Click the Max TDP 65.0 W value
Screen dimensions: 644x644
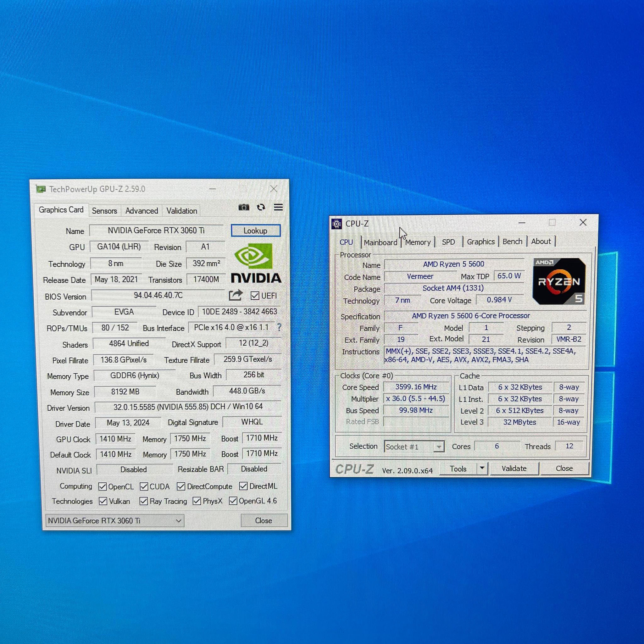509,276
